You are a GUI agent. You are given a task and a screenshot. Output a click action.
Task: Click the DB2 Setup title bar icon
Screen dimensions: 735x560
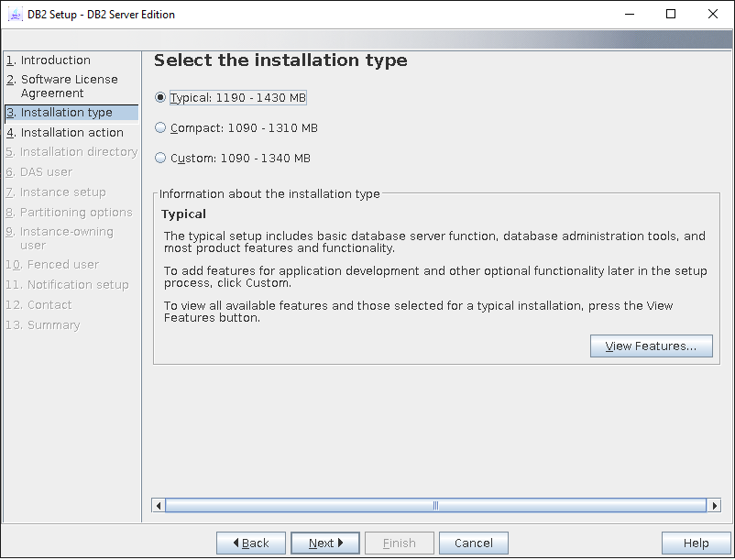tap(16, 15)
